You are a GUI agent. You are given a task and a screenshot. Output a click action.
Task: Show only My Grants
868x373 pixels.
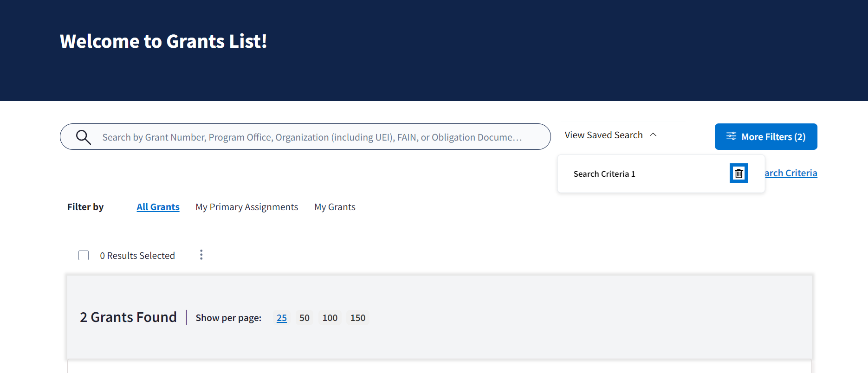pos(335,207)
